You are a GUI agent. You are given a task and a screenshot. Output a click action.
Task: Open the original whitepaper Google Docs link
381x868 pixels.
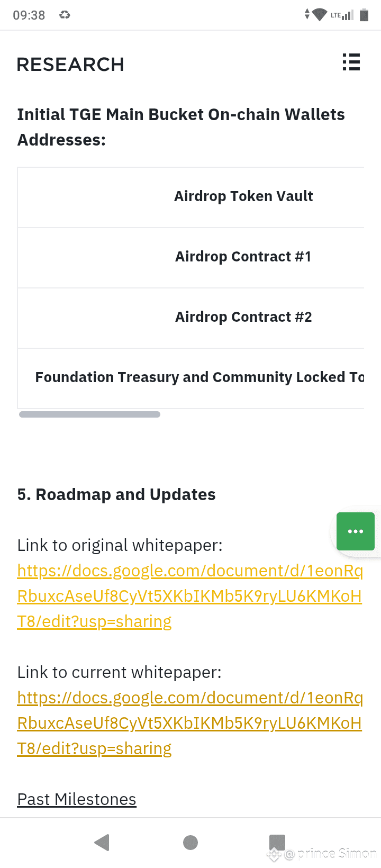[190, 596]
